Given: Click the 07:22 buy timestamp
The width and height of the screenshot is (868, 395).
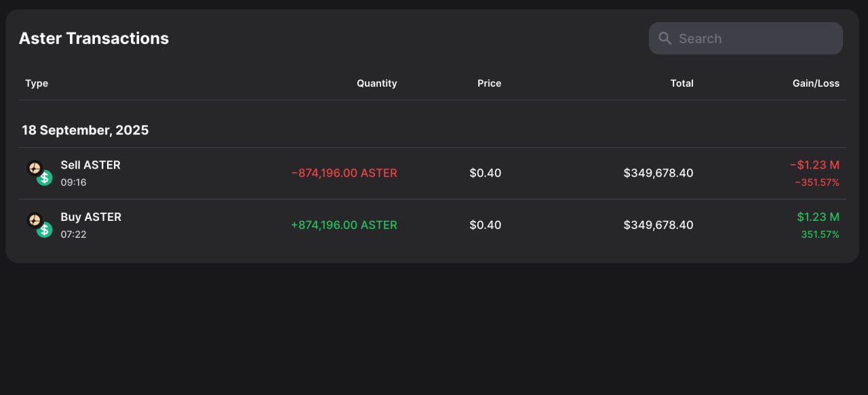Looking at the screenshot, I should pyautogui.click(x=73, y=234).
